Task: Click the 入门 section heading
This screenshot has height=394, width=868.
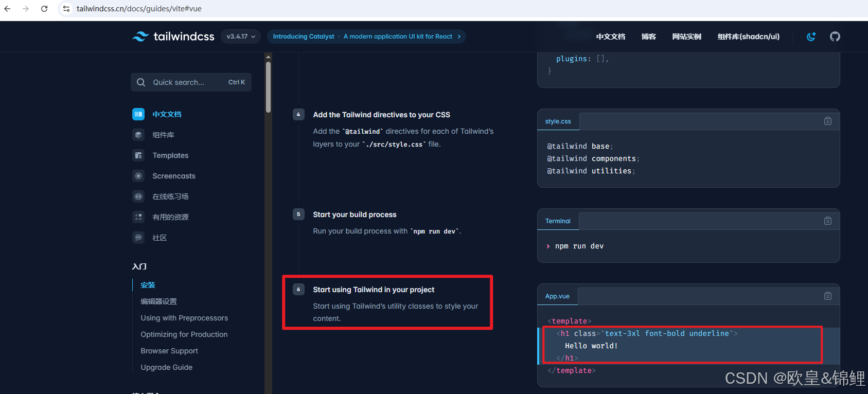Action: (x=139, y=266)
